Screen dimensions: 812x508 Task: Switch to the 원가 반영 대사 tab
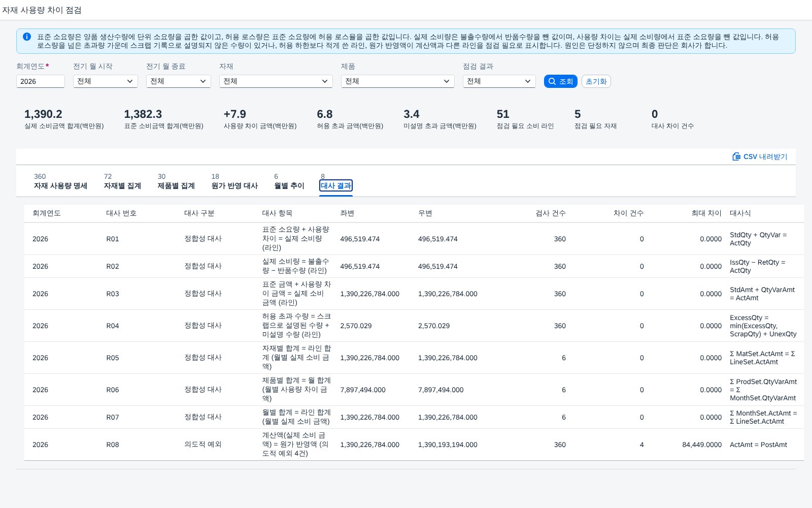click(x=234, y=181)
